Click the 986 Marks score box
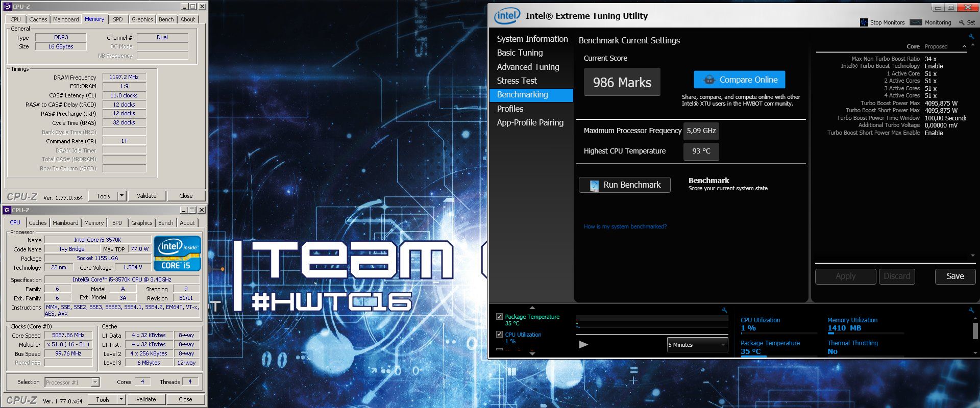Screen dimensions: 980x408 622,82
